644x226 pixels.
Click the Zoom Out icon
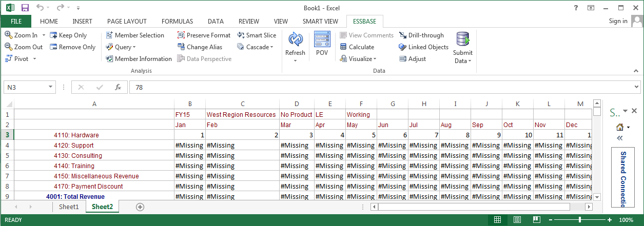[9, 47]
